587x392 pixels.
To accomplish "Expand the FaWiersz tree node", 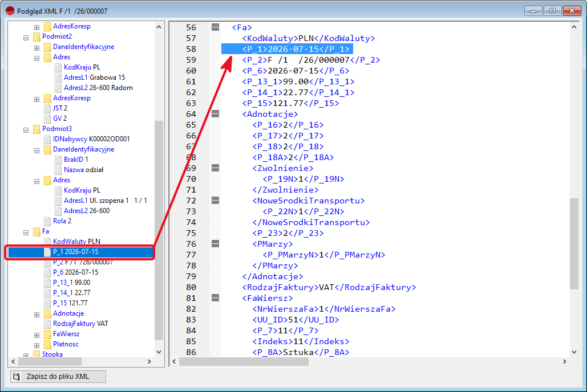I will click(x=37, y=335).
